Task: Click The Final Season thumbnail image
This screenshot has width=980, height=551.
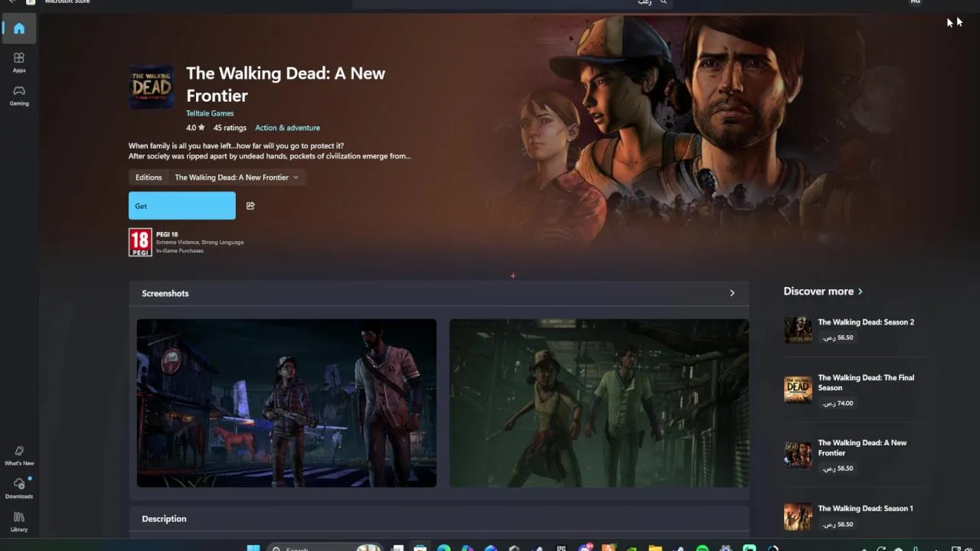Action: pos(798,390)
